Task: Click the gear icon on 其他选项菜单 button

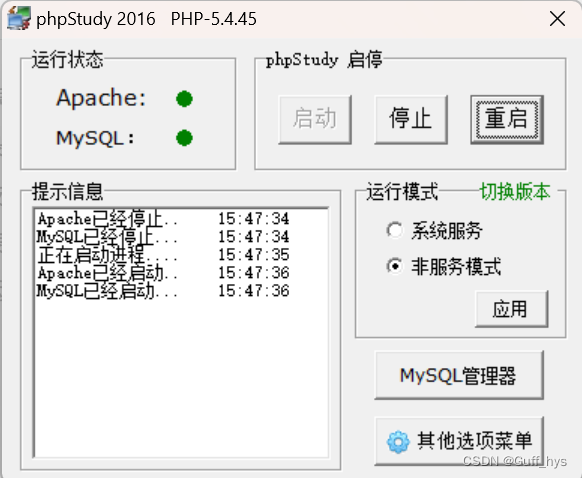Action: 398,442
